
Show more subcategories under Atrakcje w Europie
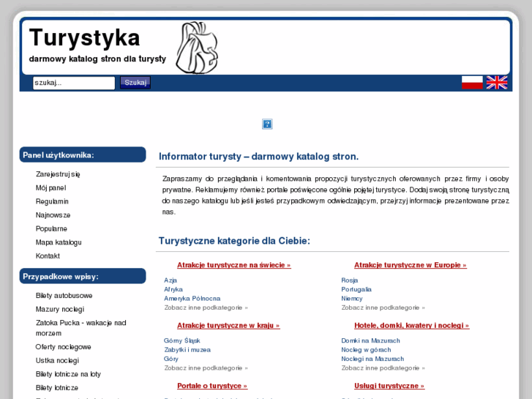coord(383,307)
